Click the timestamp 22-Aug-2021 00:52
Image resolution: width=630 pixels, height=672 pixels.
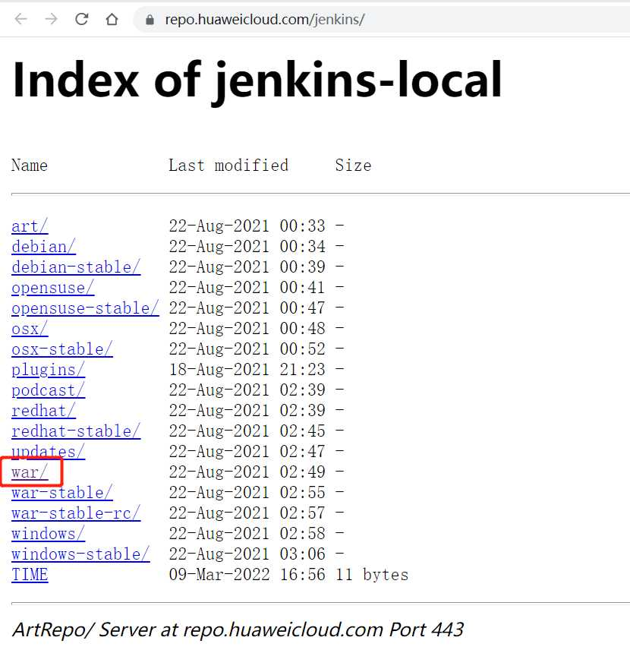coord(247,350)
